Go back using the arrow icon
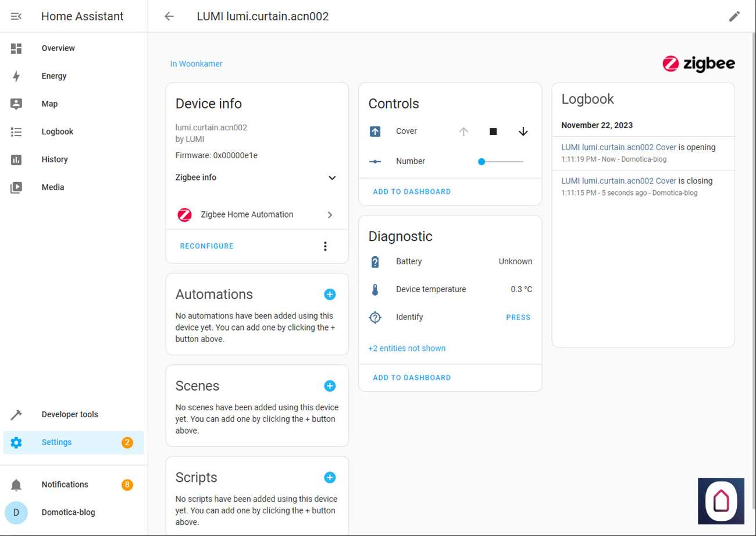 click(169, 16)
